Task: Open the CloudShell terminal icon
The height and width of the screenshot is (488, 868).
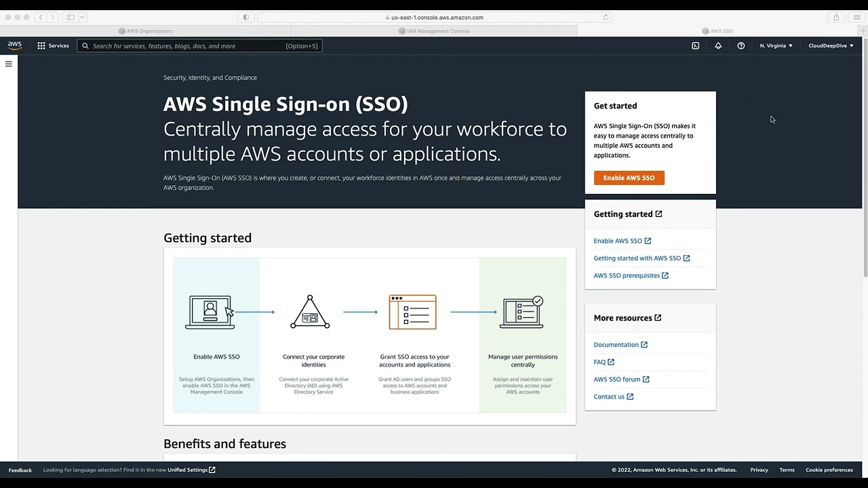Action: pos(695,45)
